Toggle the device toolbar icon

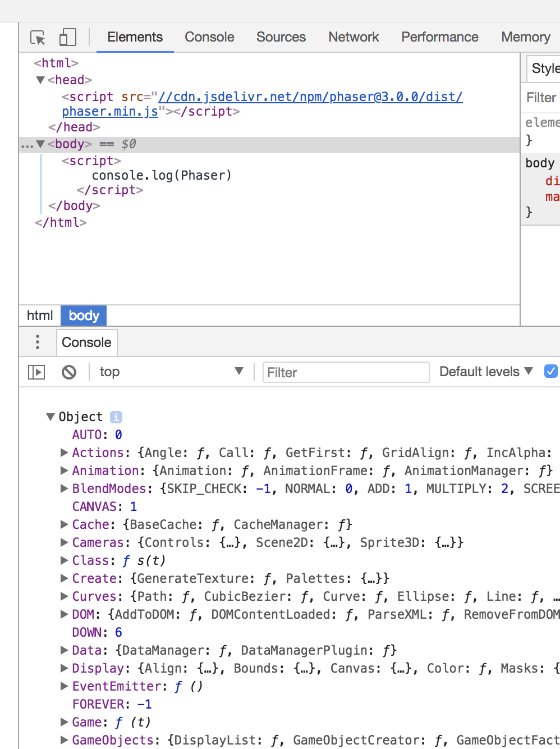tap(67, 37)
